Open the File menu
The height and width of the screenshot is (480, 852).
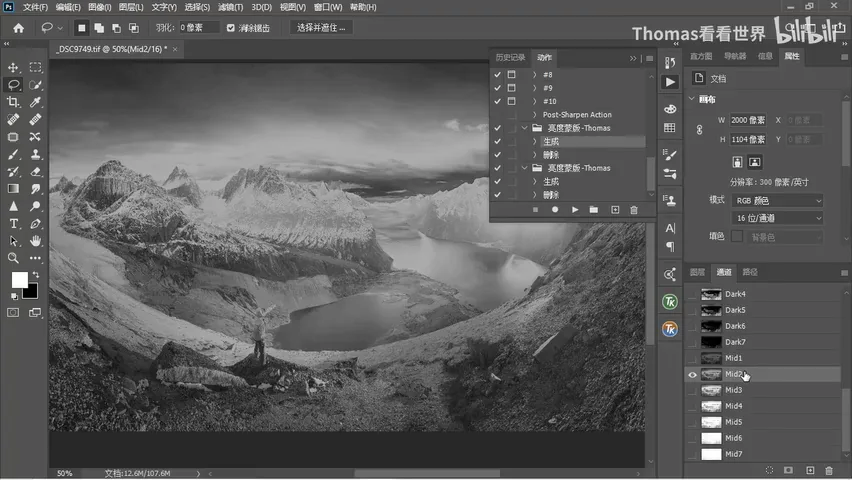[35, 7]
